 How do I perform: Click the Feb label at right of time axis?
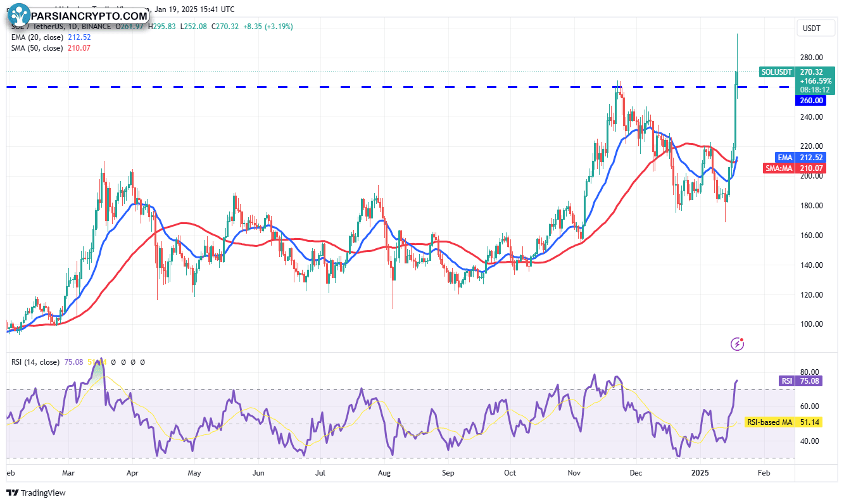pyautogui.click(x=764, y=472)
